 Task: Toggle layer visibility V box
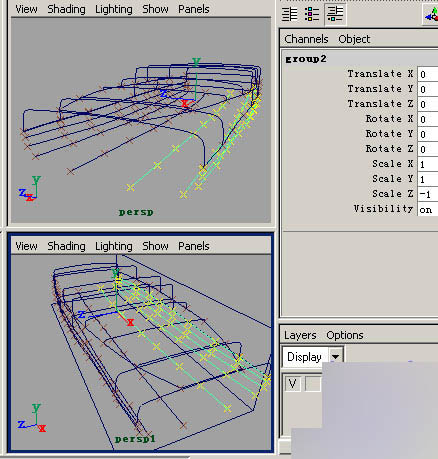point(293,384)
